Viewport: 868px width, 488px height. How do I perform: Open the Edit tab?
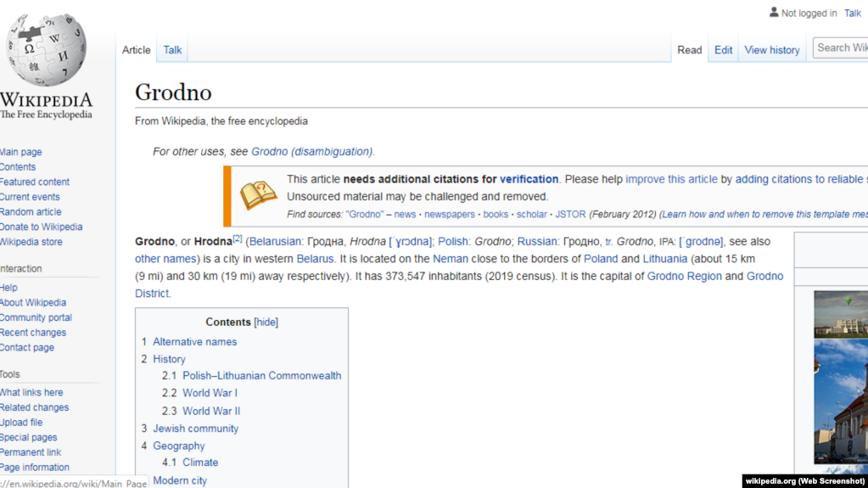[x=723, y=50]
